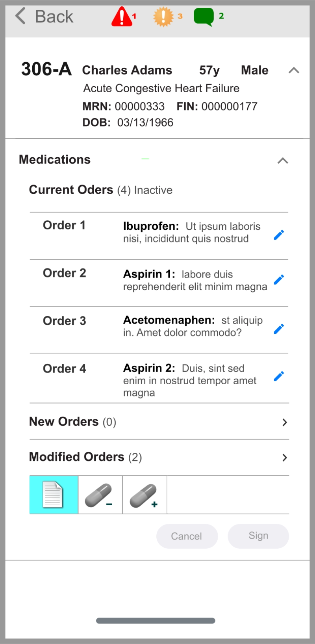Go back using the Back button
This screenshot has width=315, height=644.
coord(44,17)
